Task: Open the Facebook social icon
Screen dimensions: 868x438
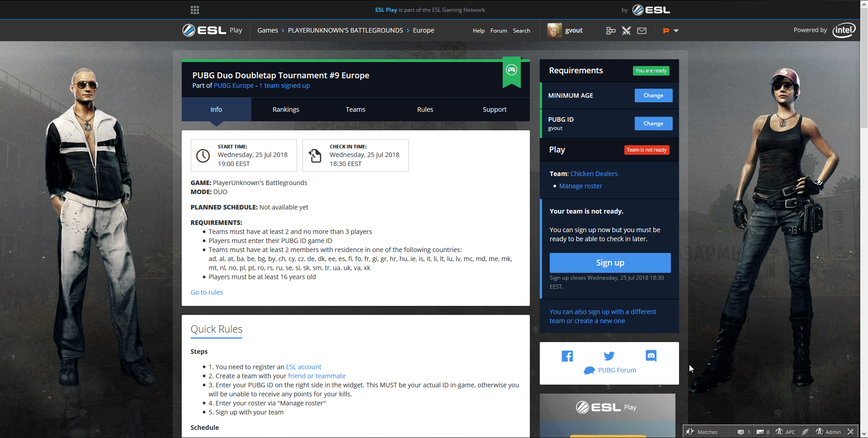Action: coord(567,356)
